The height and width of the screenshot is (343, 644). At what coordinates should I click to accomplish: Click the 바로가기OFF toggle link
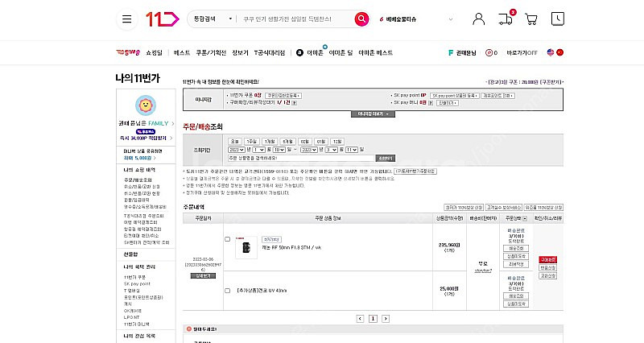pos(522,52)
